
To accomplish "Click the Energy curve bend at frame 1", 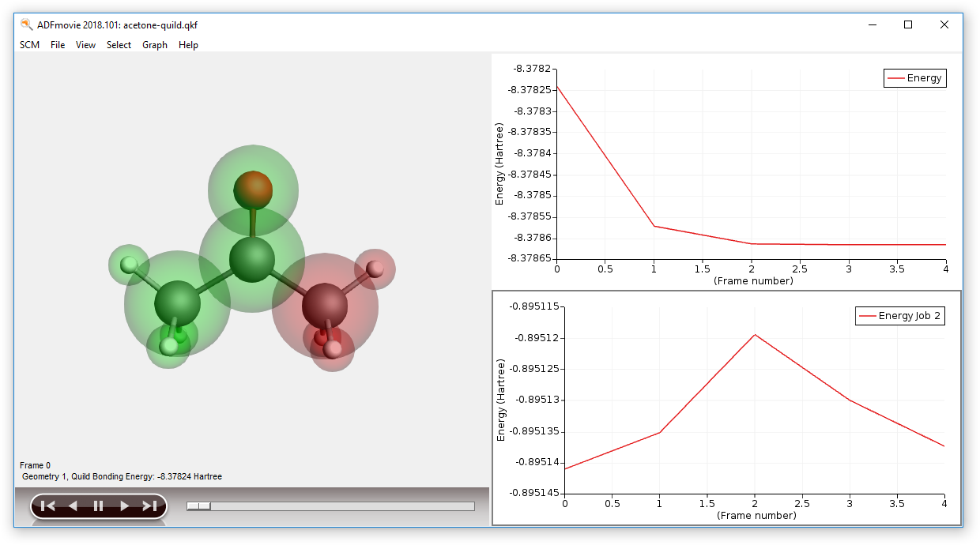I will [654, 226].
